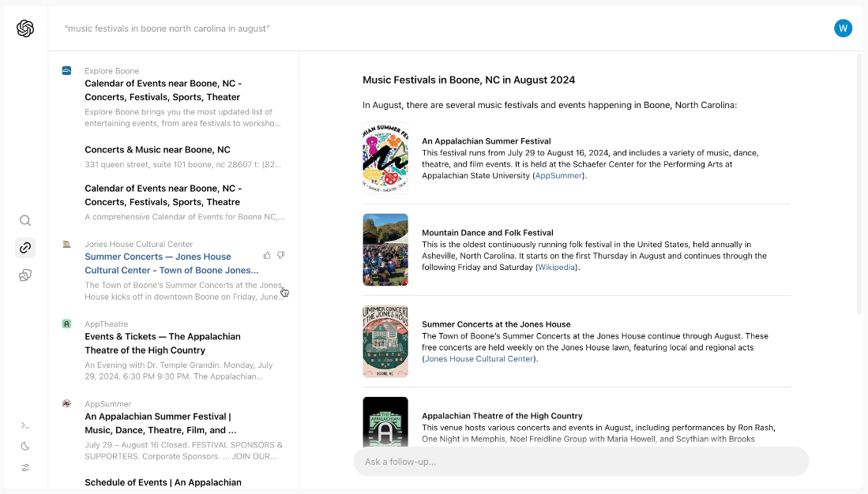Viewport: 868px width, 494px height.
Task: Thumbs down the Jones House result
Action: 280,255
